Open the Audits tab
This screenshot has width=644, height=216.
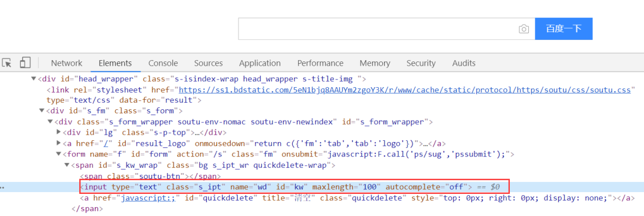pyautogui.click(x=464, y=63)
